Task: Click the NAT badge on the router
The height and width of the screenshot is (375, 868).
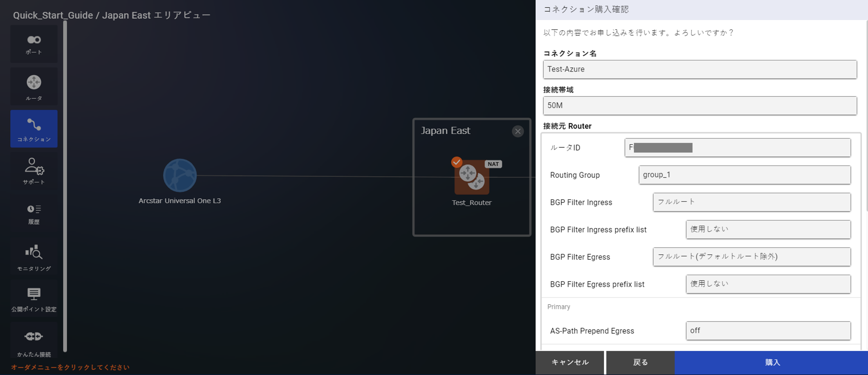Action: (493, 164)
